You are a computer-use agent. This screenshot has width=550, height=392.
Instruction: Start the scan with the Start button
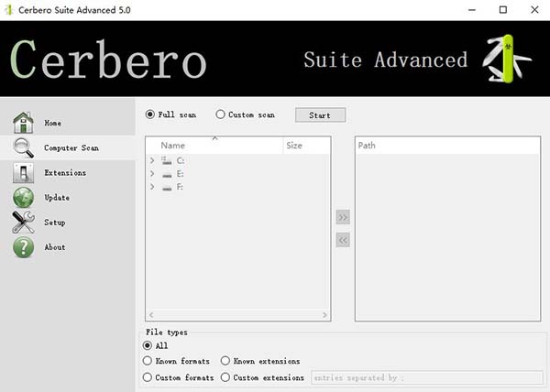[x=320, y=114]
